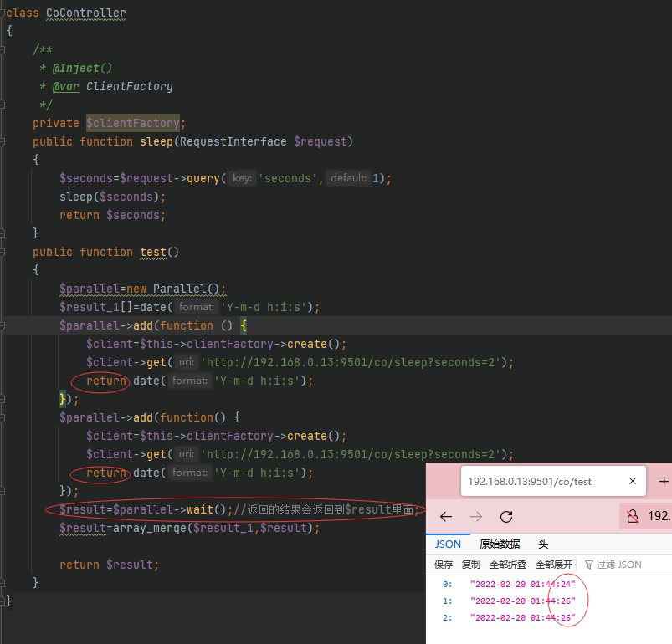Collapse the doc comment fold marker
Image resolution: width=672 pixels, height=644 pixels.
point(3,50)
